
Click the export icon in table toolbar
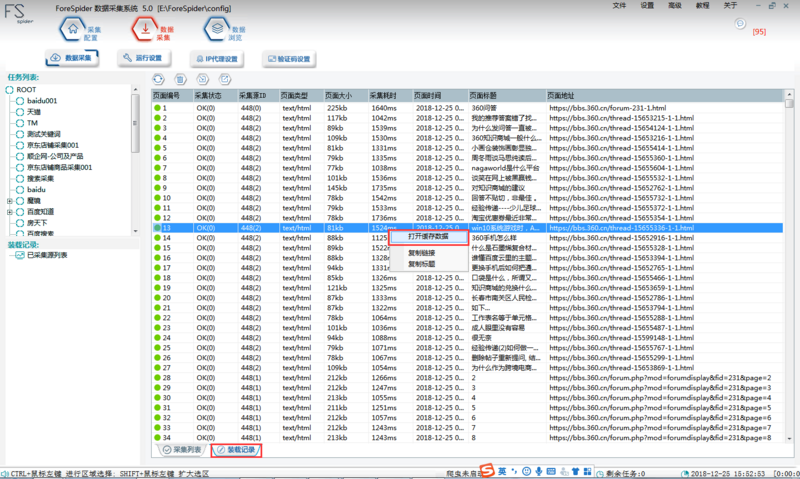[x=226, y=79]
